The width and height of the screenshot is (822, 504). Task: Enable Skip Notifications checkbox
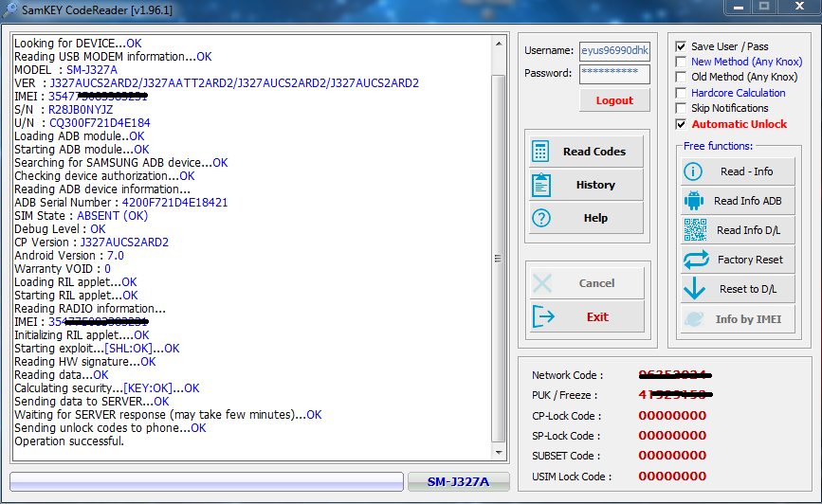681,108
